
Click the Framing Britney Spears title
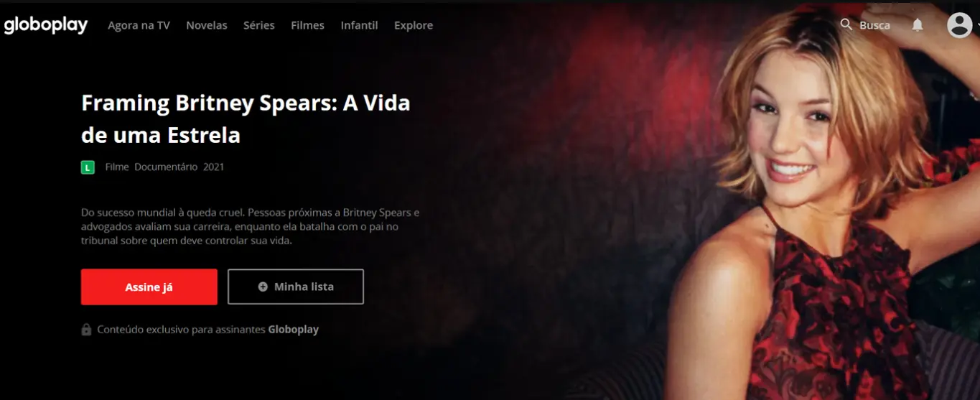pyautogui.click(x=246, y=118)
